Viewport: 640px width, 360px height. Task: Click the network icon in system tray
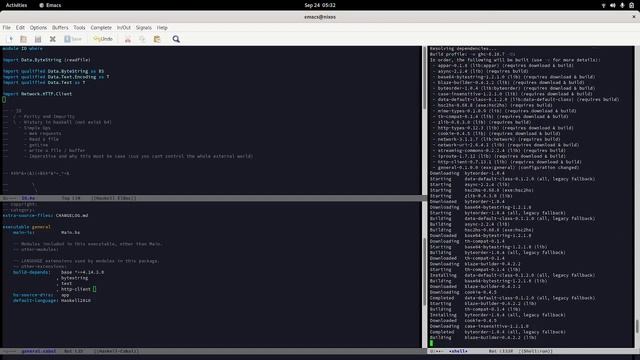tap(603, 5)
